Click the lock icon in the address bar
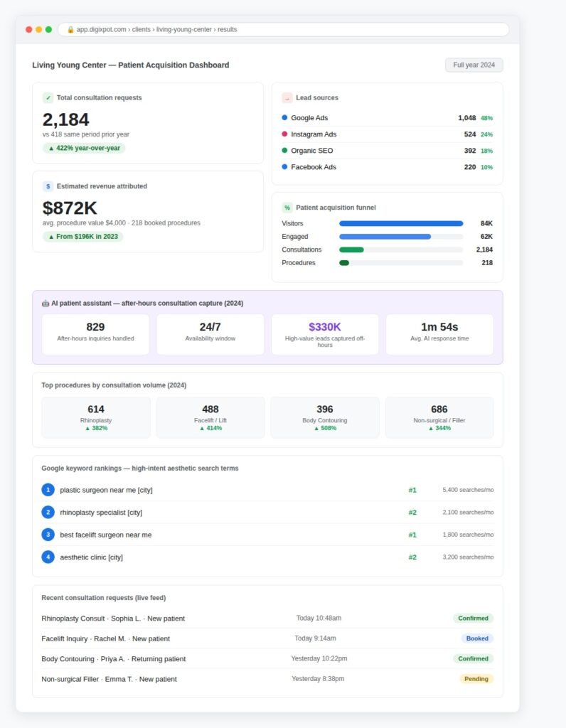This screenshot has width=566, height=728. (70, 29)
